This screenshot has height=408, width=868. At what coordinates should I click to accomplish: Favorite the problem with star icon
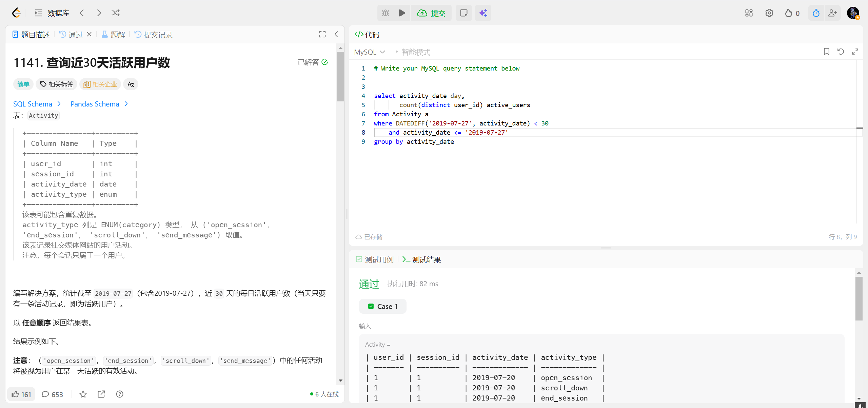tap(83, 394)
